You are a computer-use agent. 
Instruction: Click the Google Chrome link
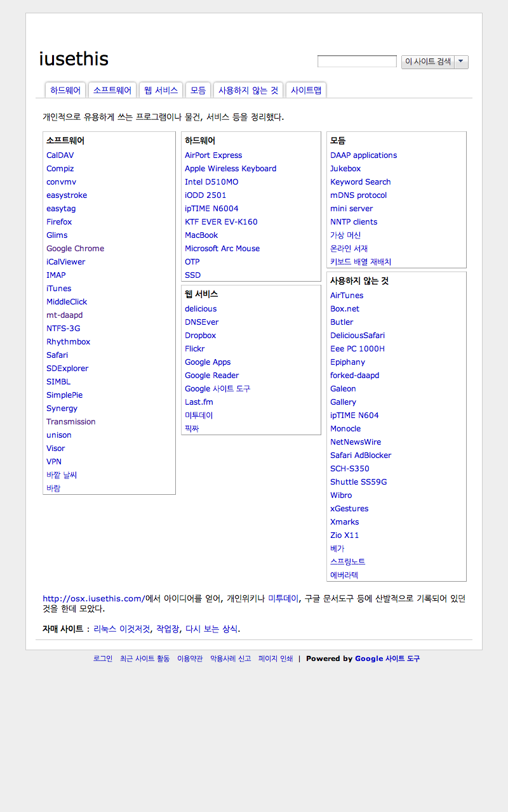(x=75, y=249)
